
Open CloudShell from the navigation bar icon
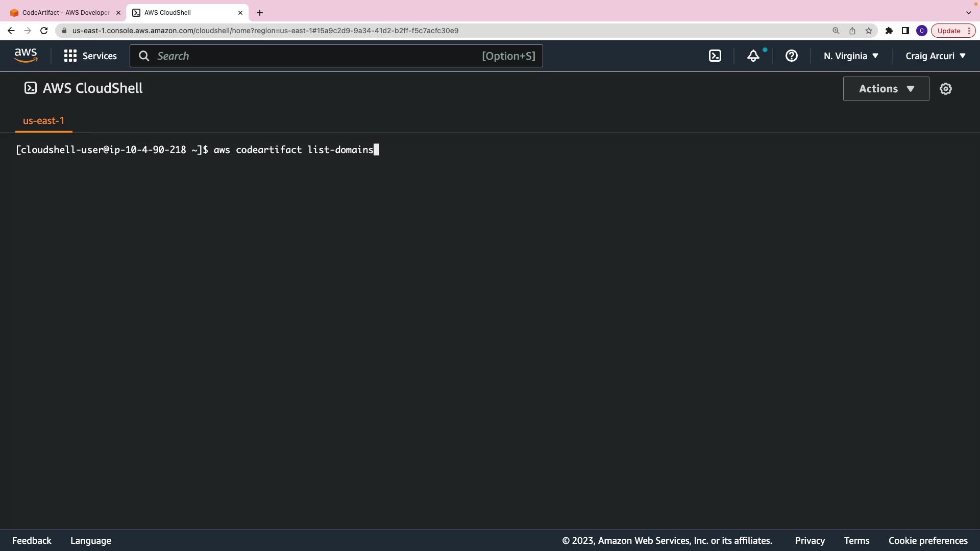point(715,56)
